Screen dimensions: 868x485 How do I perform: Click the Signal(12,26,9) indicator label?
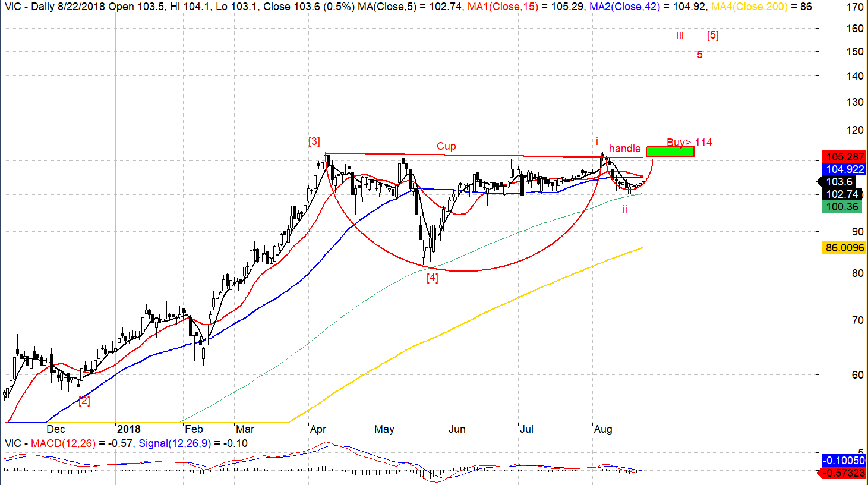tap(175, 443)
